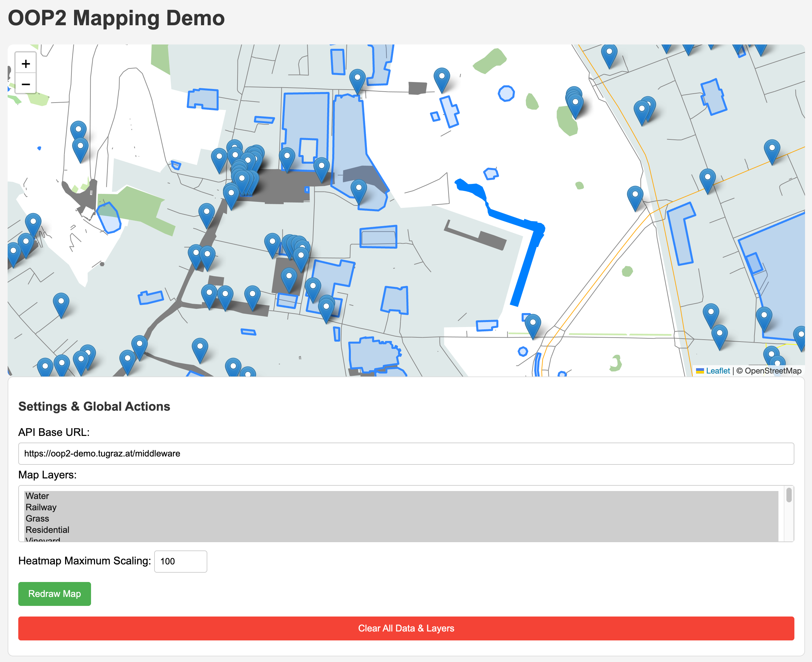Select Railway in Map Layers list
812x662 pixels.
[x=41, y=507]
